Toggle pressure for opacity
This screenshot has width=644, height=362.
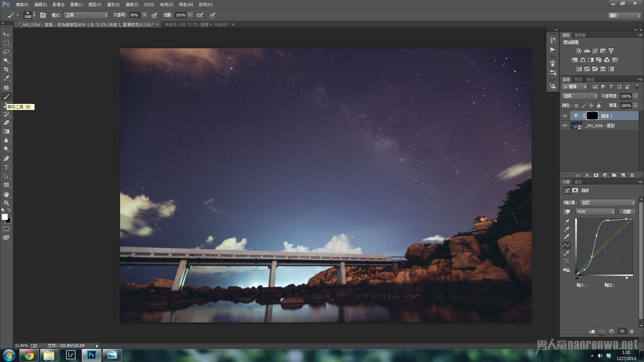pos(154,15)
